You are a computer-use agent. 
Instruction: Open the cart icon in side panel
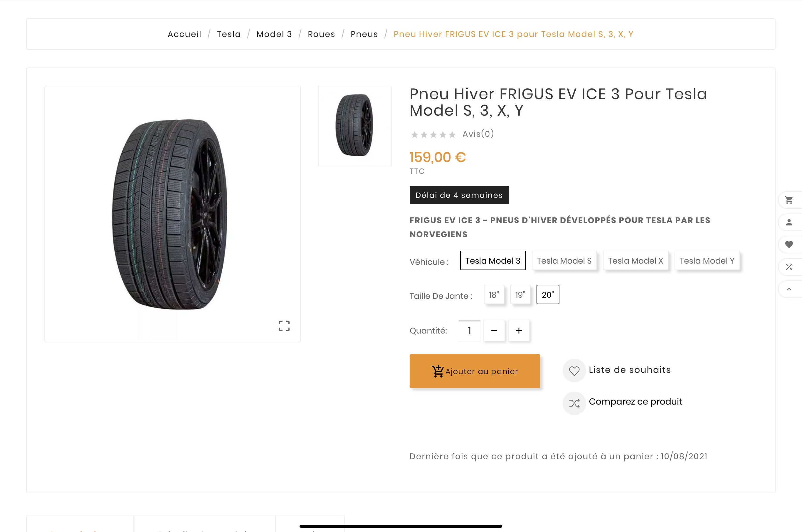point(789,200)
